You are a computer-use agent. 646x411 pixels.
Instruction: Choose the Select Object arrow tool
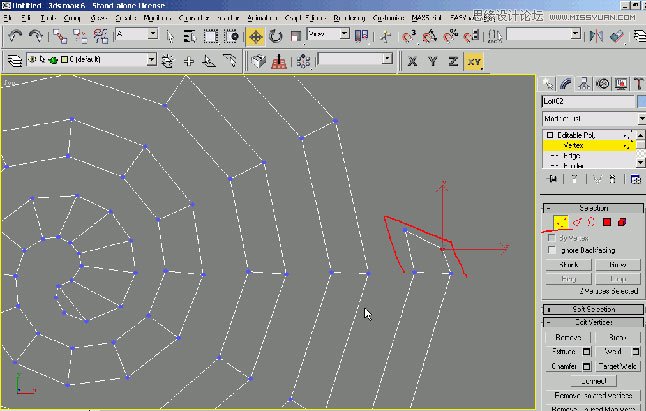(x=170, y=36)
